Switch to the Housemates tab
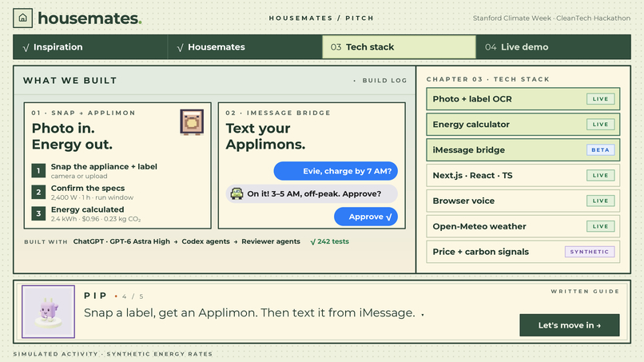The height and width of the screenshot is (362, 644). tap(244, 47)
